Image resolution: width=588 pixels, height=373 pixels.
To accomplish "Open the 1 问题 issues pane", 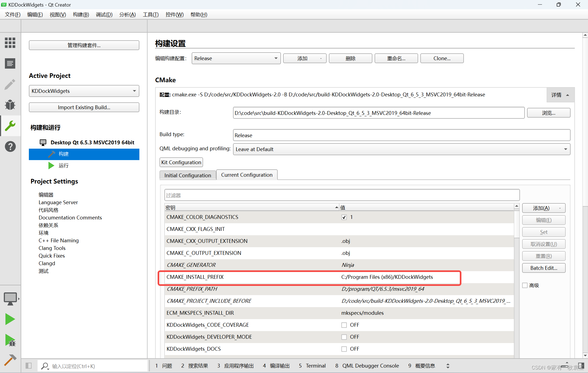I will click(x=164, y=366).
